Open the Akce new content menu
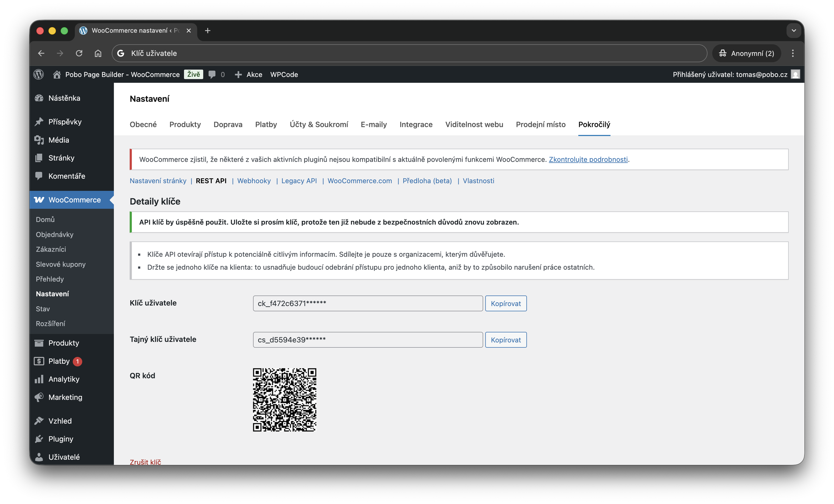 pyautogui.click(x=249, y=74)
